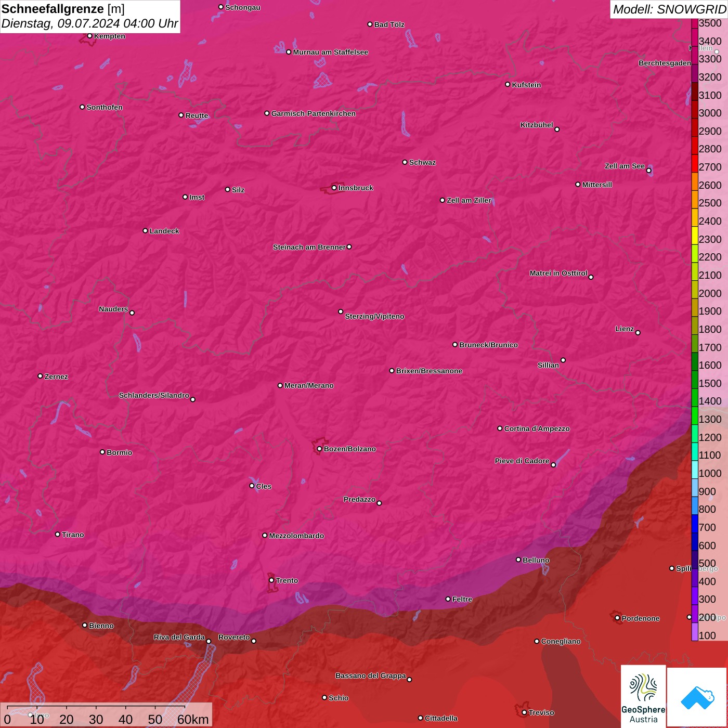This screenshot has width=728, height=728.
Task: Click the 'Feltre' label
Action: (462, 599)
